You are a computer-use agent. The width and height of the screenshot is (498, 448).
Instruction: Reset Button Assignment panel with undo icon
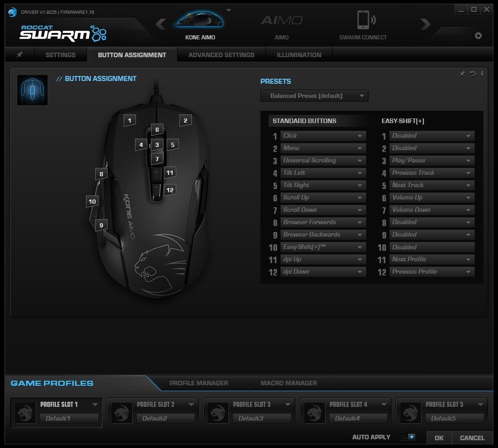coord(472,74)
